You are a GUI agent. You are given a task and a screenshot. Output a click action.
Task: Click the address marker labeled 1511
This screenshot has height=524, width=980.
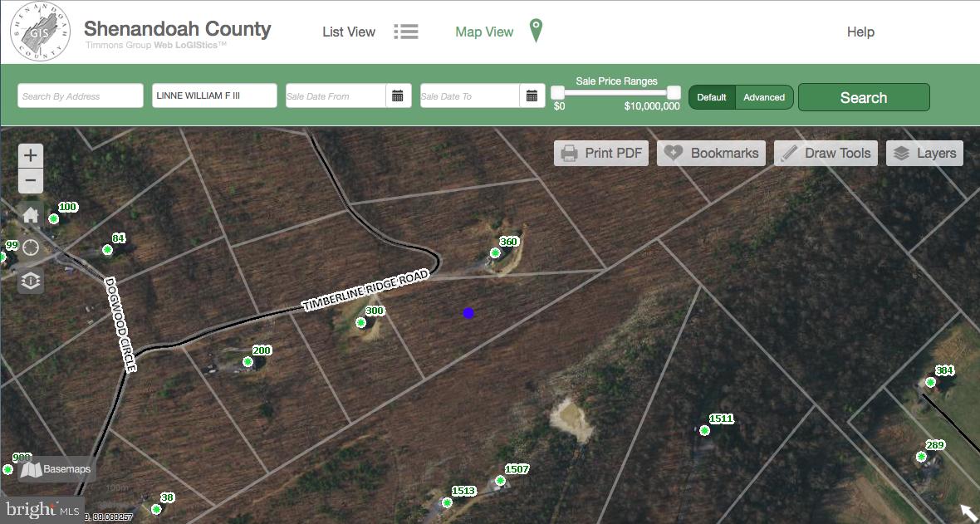tap(704, 430)
